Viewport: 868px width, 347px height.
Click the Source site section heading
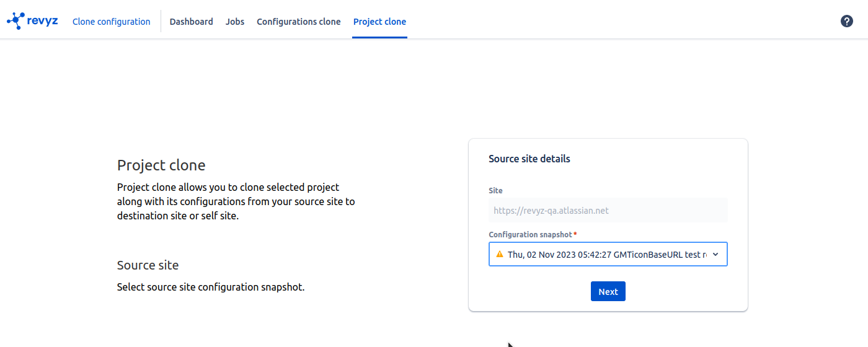point(148,265)
